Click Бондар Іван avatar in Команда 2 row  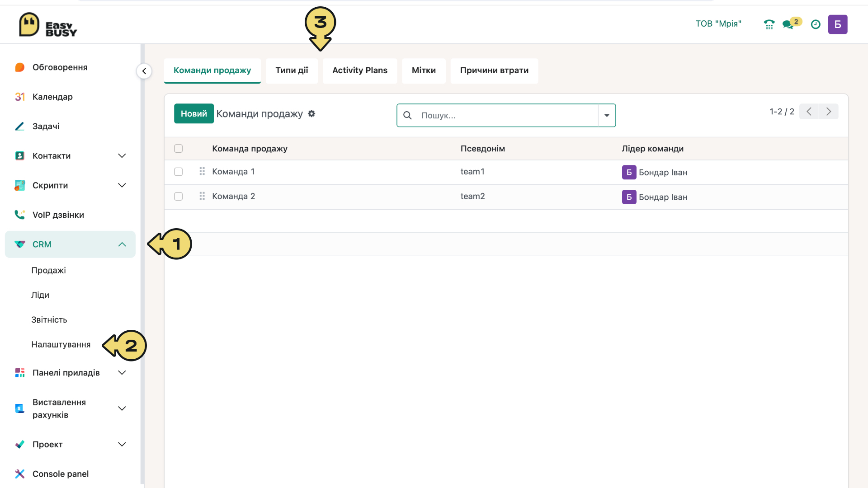click(629, 197)
